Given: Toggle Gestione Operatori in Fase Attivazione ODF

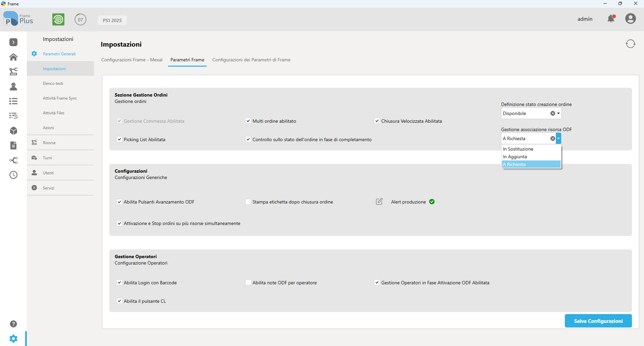Looking at the screenshot, I should coord(377,282).
